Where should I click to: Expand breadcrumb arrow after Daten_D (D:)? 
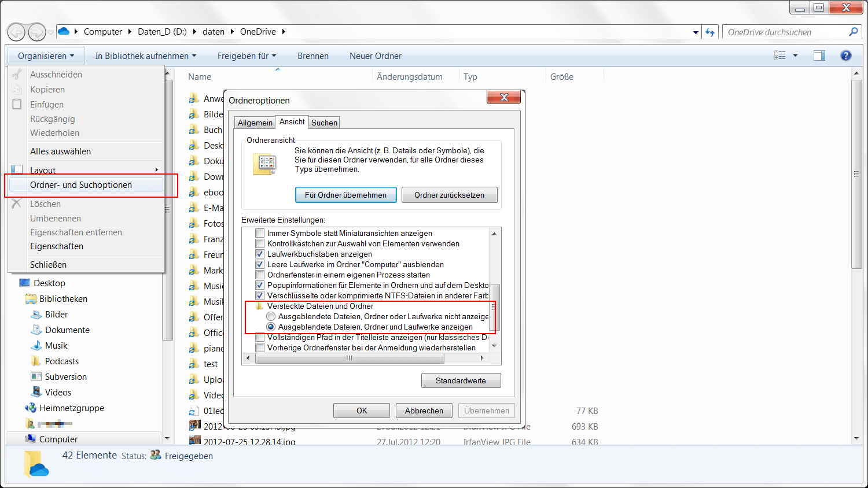pyautogui.click(x=194, y=32)
